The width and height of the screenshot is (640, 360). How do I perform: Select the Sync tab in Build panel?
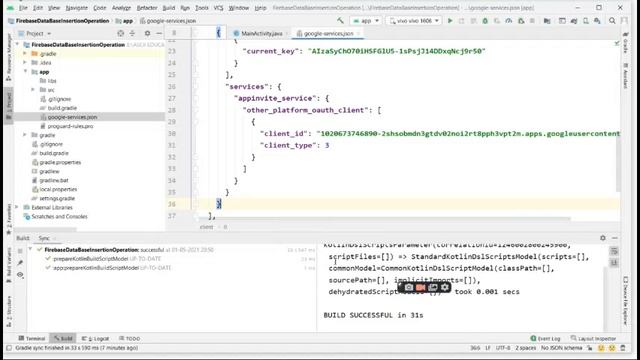coord(44,238)
